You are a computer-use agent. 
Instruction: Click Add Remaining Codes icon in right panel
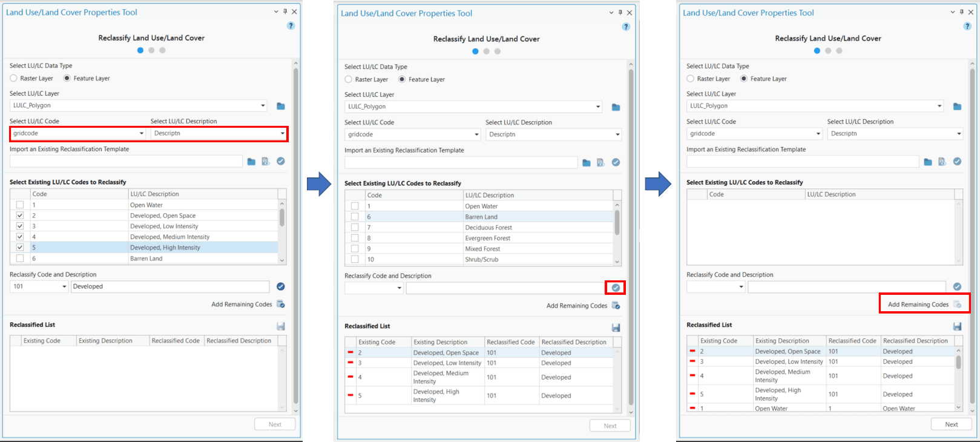point(957,305)
